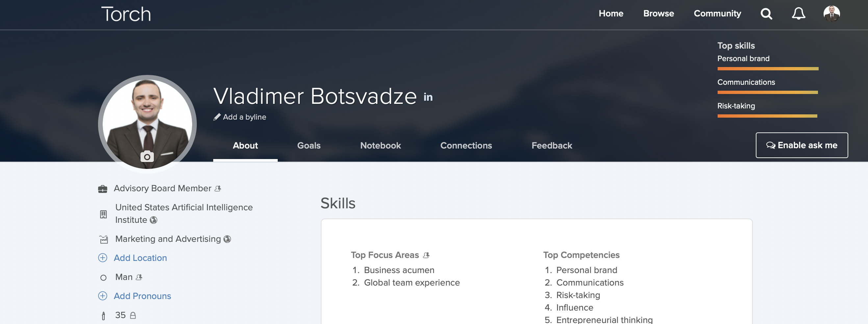Click Top Focus Areas heading
The image size is (868, 324).
point(384,255)
